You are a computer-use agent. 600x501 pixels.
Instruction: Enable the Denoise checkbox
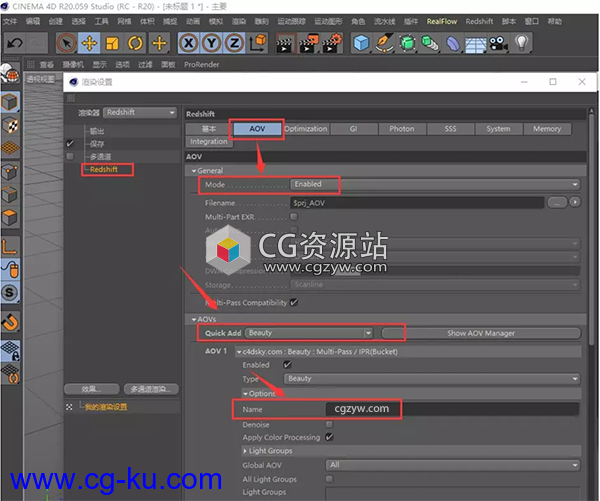[329, 424]
